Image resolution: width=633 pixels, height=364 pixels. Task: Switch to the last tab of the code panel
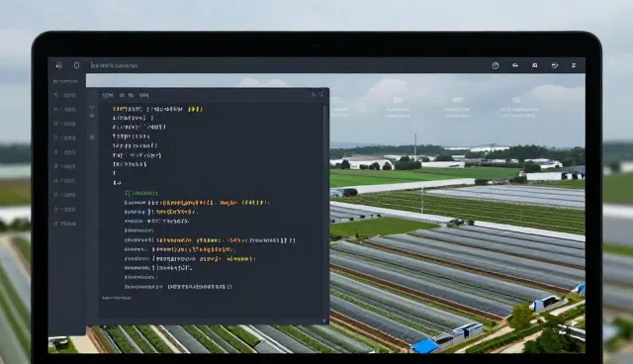pos(143,95)
